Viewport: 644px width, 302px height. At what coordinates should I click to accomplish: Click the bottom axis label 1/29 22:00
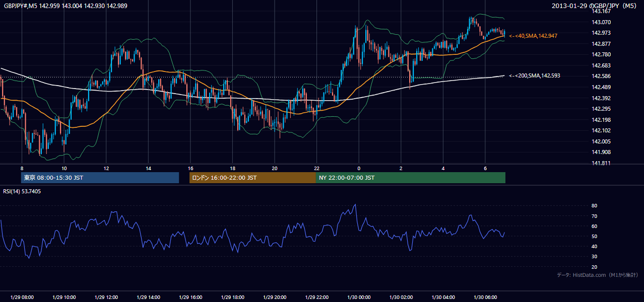(x=316, y=297)
